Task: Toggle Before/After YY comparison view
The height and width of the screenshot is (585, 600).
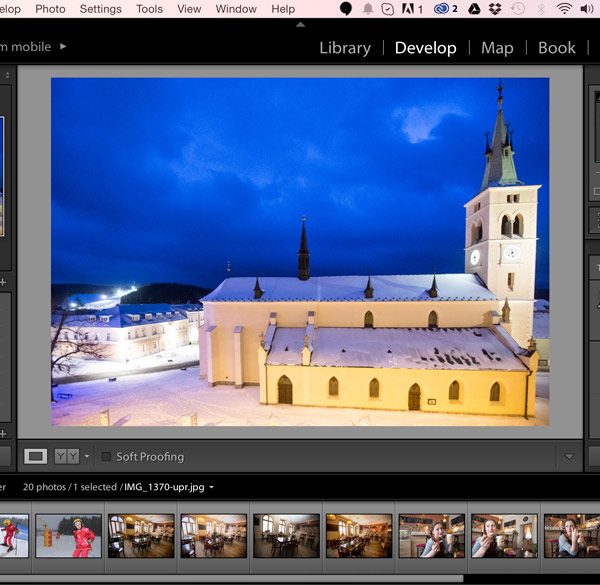Action: point(67,456)
